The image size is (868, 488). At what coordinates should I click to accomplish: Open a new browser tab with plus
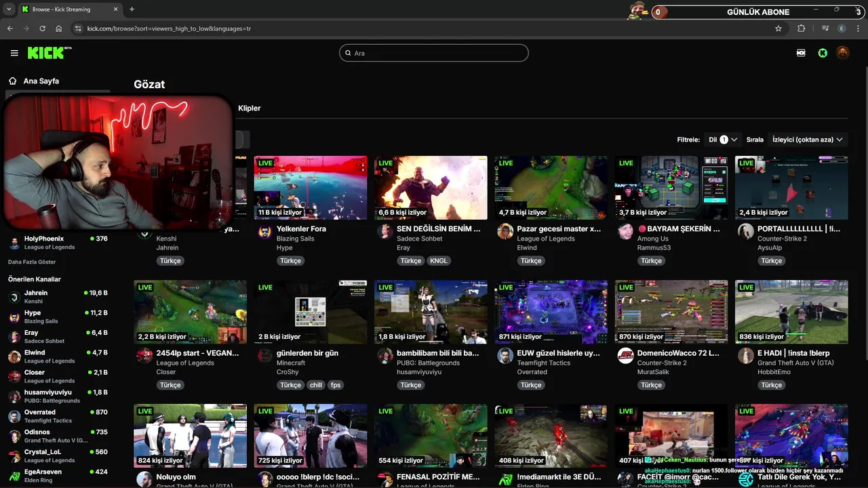(x=132, y=9)
